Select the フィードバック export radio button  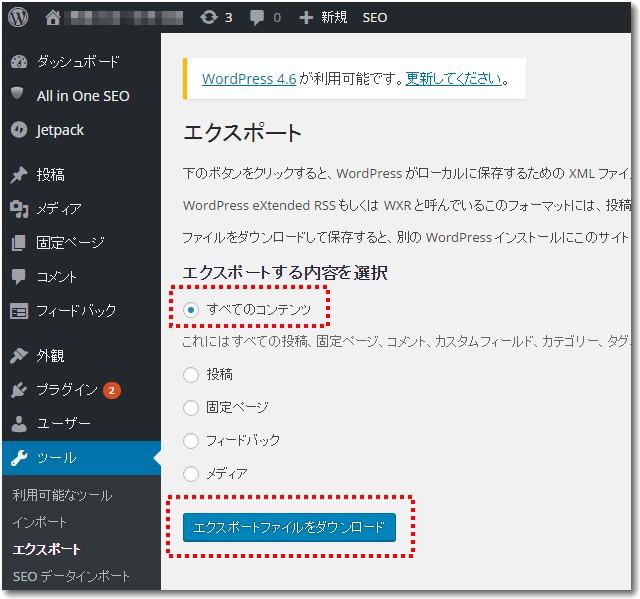pyautogui.click(x=191, y=441)
